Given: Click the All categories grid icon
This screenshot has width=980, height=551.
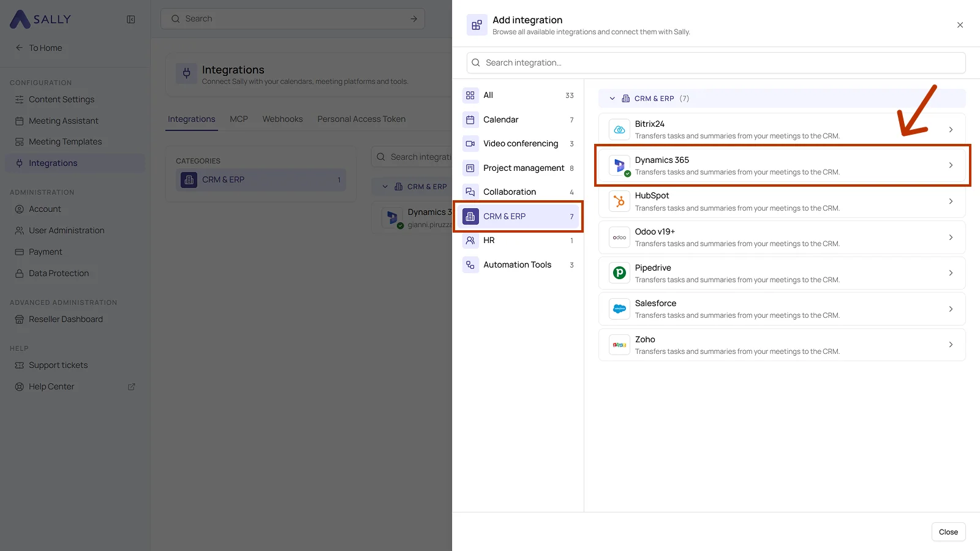Looking at the screenshot, I should click(470, 96).
